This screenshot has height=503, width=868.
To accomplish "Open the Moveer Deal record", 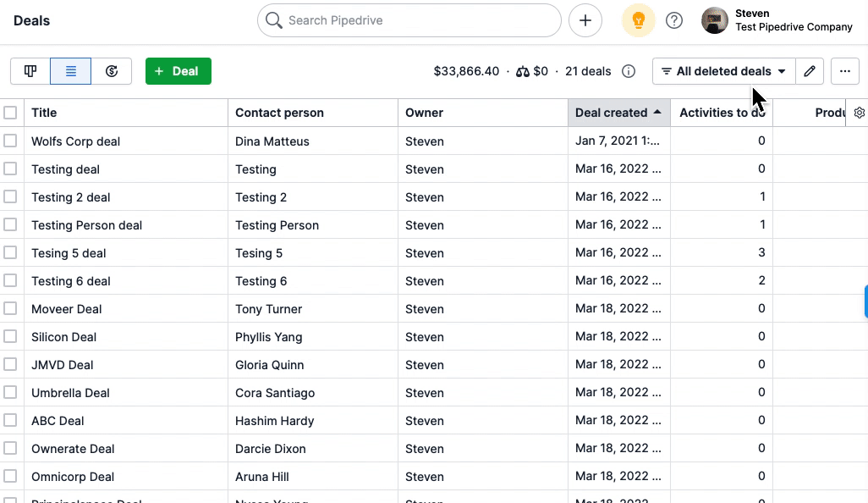I will coord(66,309).
